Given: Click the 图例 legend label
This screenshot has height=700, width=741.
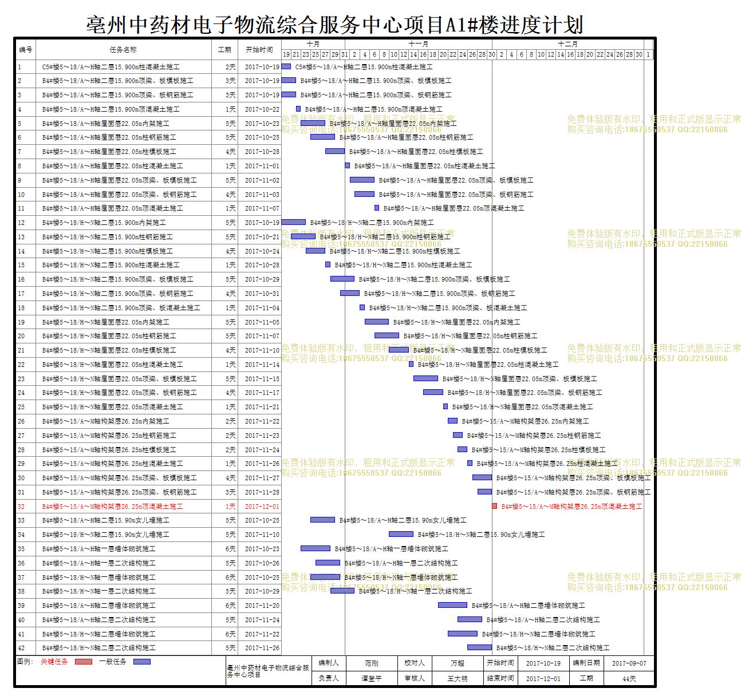Looking at the screenshot, I should pyautogui.click(x=25, y=662).
